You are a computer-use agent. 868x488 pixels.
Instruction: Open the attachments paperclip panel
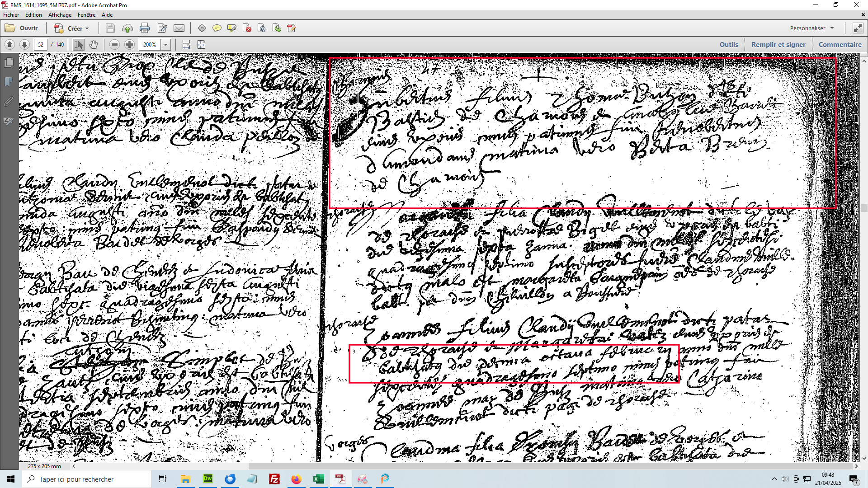(9, 102)
